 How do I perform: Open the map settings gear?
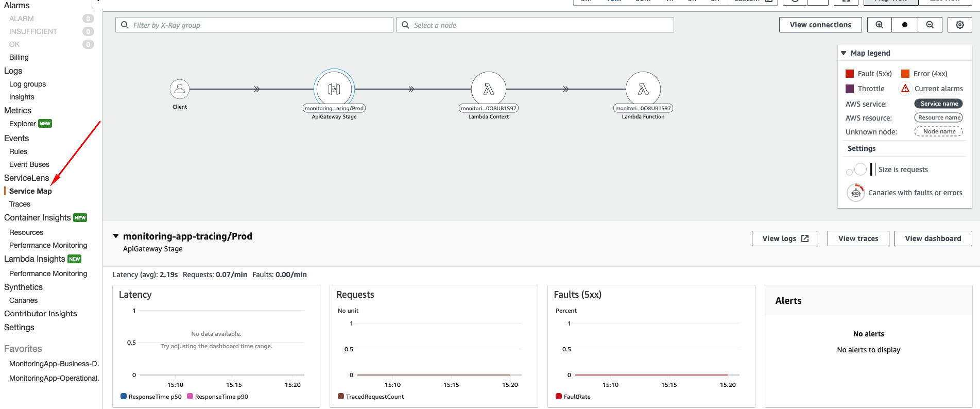[960, 25]
